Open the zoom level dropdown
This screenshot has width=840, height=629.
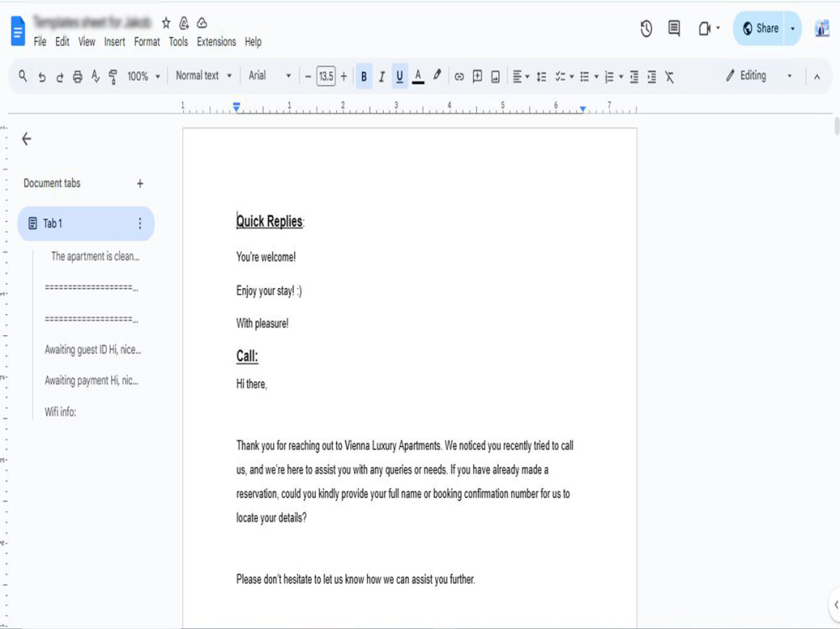click(144, 76)
